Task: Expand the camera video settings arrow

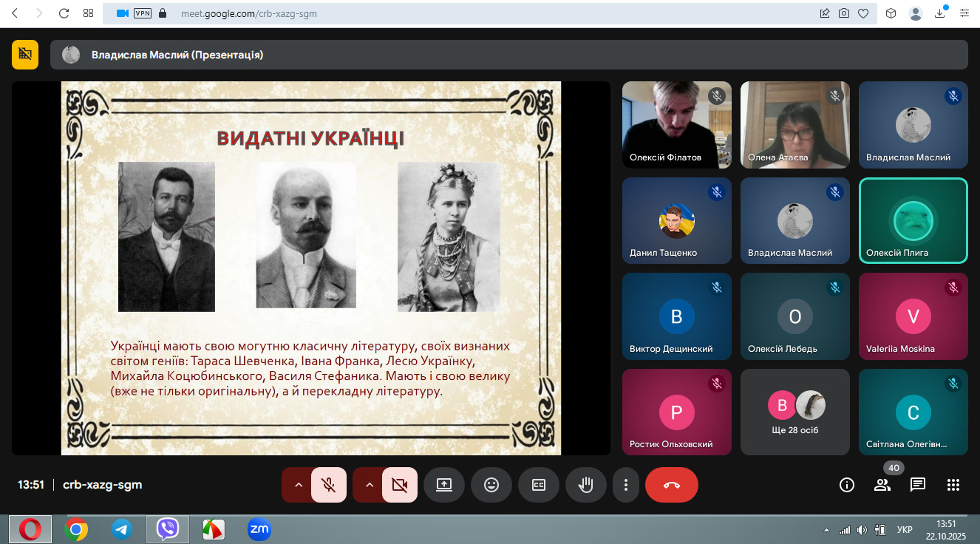Action: tap(369, 485)
